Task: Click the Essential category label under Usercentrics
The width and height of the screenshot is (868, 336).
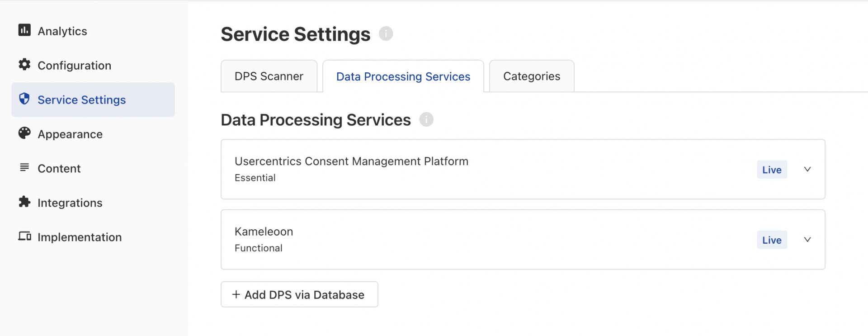Action: 255,178
